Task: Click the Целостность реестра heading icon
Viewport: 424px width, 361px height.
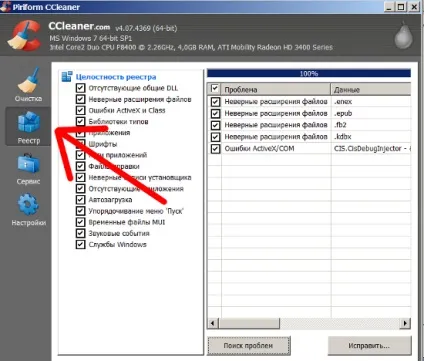Action: pyautogui.click(x=67, y=77)
